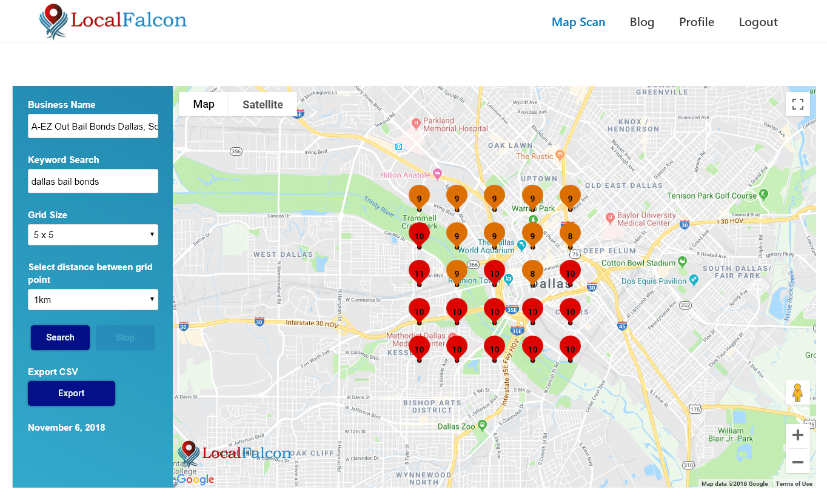Click the red 10 pin on Trammell Crow Park
Image resolution: width=827 pixels, height=504 pixels.
pyautogui.click(x=419, y=235)
